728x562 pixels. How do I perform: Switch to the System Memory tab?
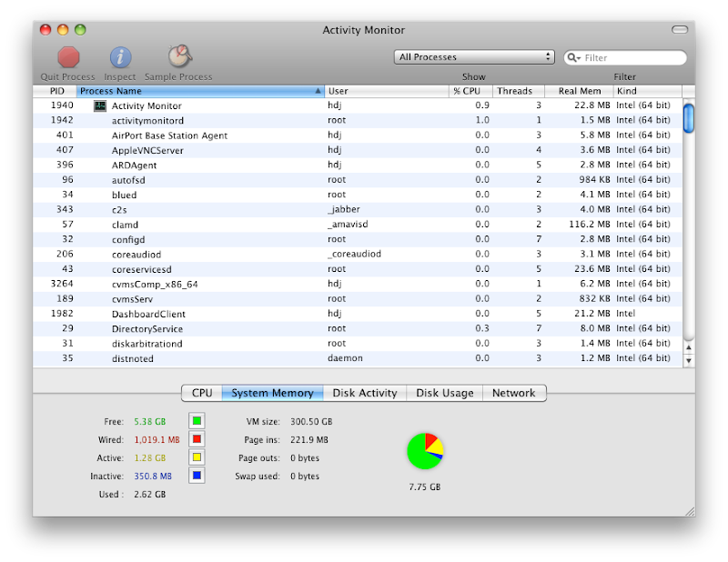272,393
